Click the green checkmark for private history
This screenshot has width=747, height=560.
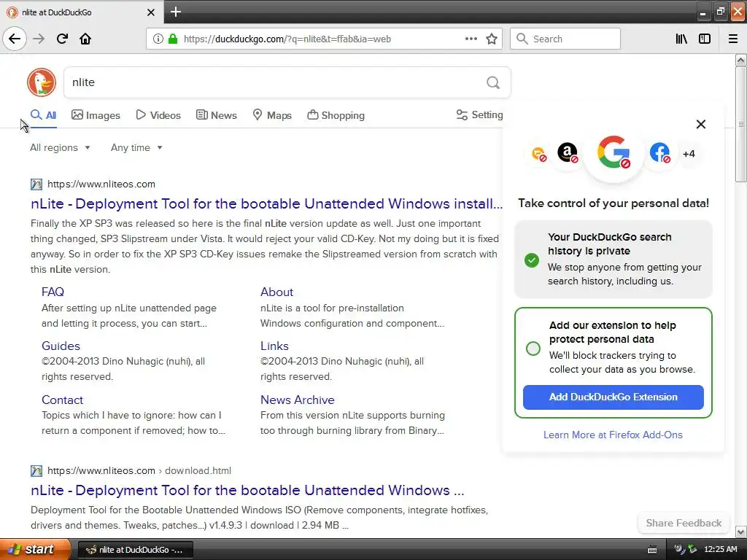point(532,260)
